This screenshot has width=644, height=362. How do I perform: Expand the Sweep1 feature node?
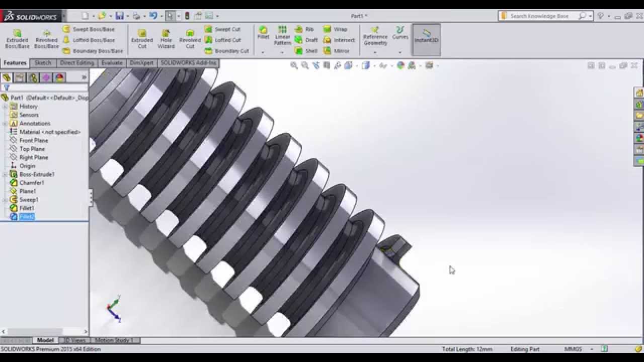5,200
